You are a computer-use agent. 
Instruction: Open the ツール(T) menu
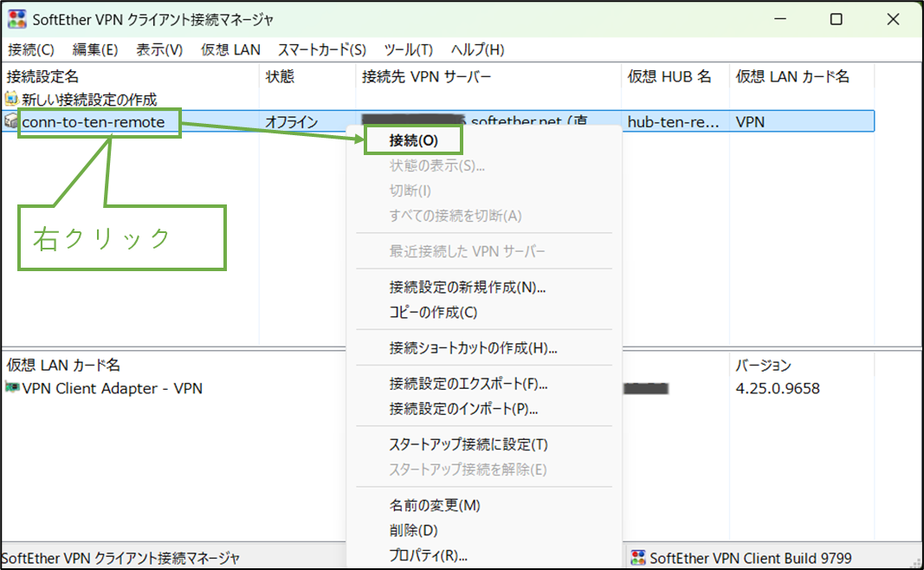tap(409, 50)
